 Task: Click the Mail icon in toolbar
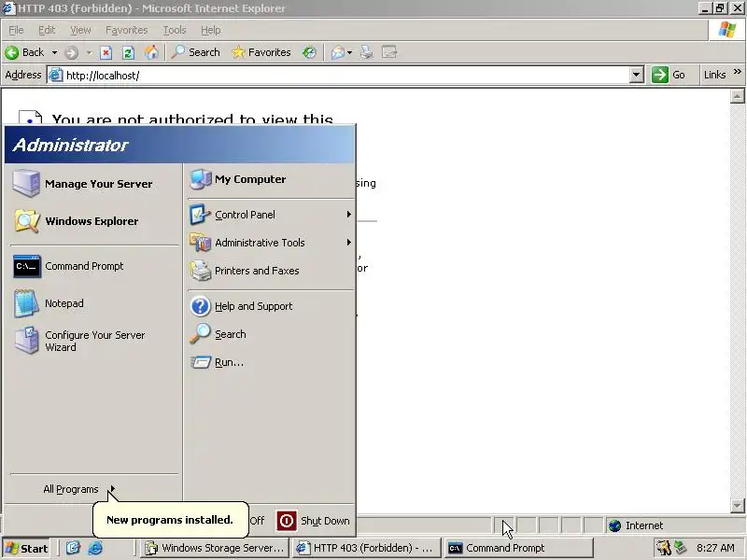338,52
